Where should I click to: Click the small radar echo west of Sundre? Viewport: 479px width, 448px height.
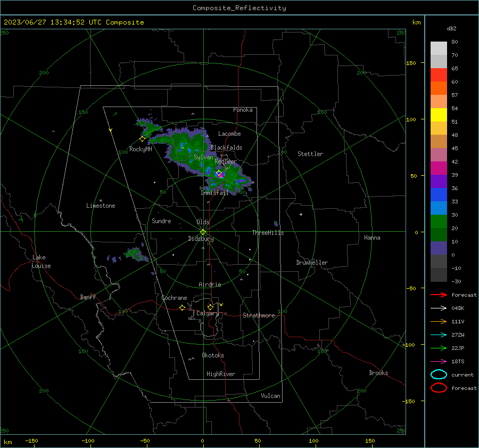tap(135, 254)
